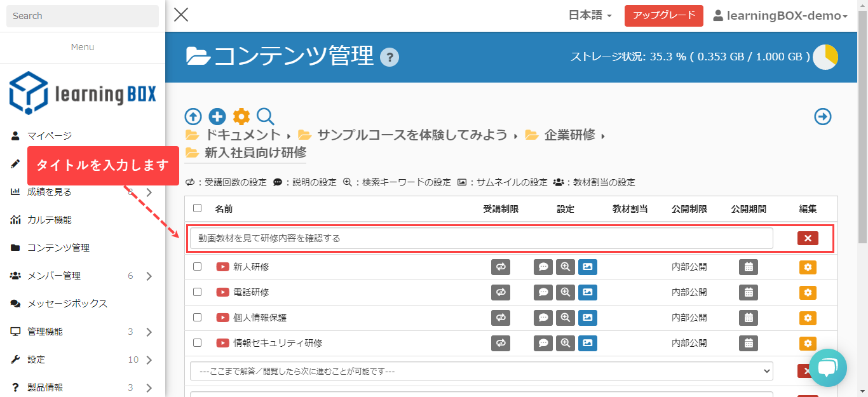This screenshot has height=397, width=868.
Task: Click the thumbnail image icon for 個人情報保護
Action: coord(588,318)
